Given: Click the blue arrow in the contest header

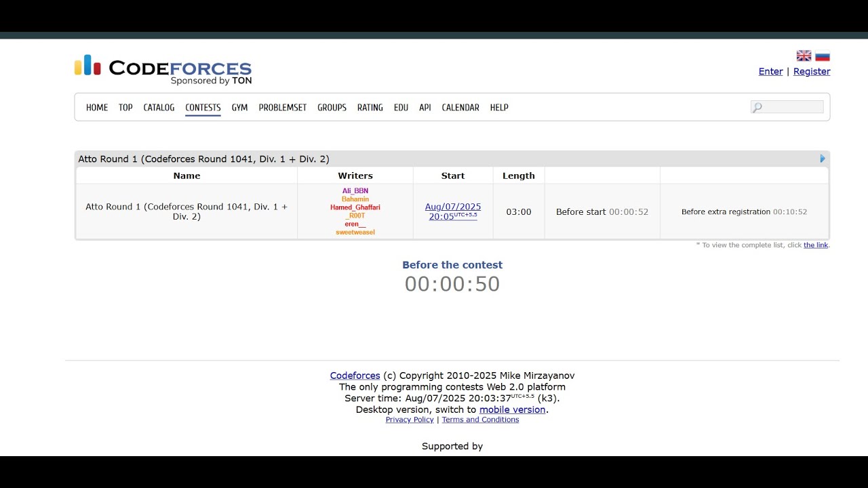Looking at the screenshot, I should 823,159.
